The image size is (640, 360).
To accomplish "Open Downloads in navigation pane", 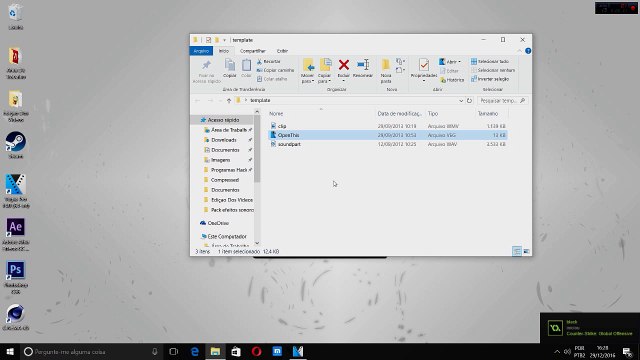I will pos(224,140).
